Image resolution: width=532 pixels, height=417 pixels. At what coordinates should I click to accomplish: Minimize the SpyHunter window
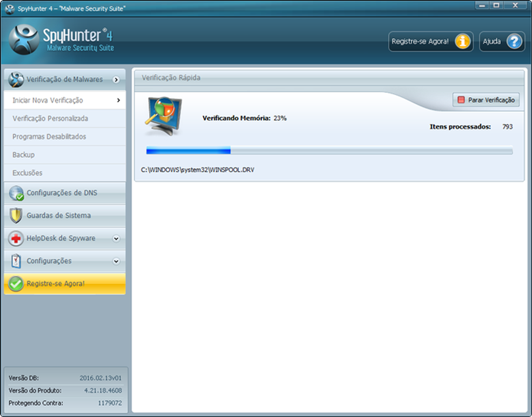pos(482,5)
